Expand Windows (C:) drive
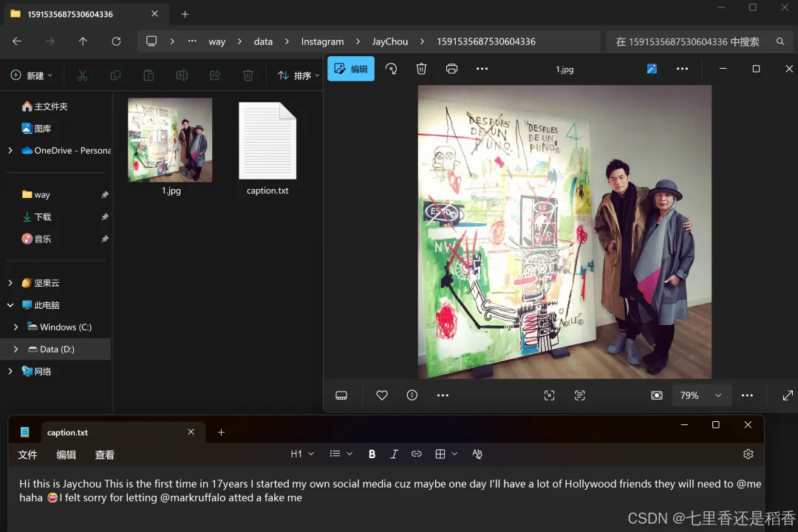 coord(16,327)
